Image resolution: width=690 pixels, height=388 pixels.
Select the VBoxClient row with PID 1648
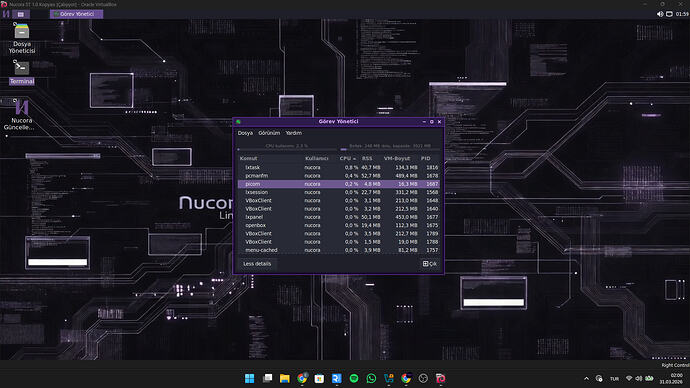[x=339, y=201]
